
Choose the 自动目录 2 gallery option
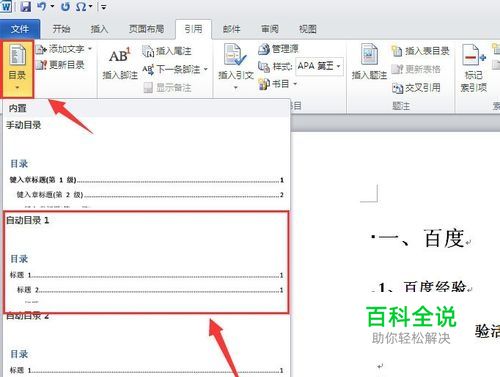tap(147, 345)
